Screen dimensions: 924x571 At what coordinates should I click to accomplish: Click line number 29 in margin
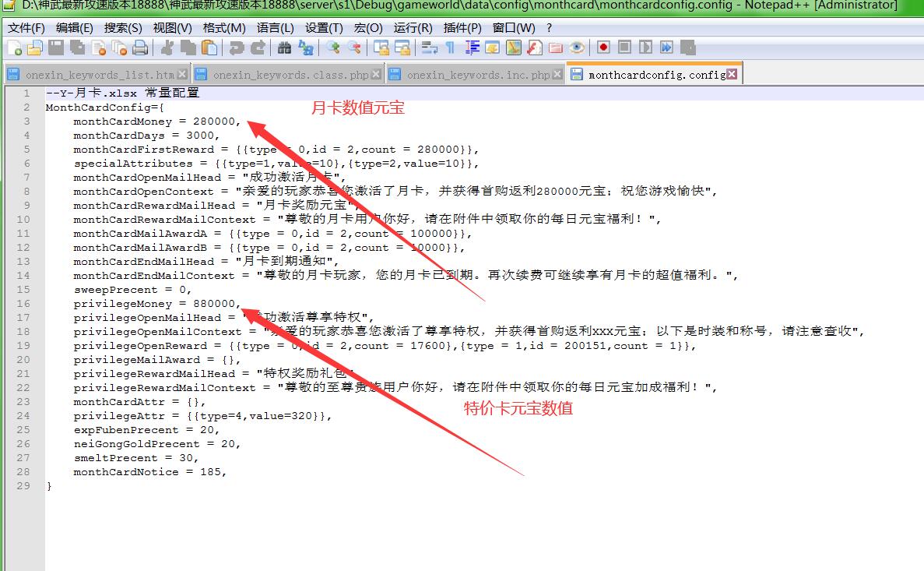(23, 486)
